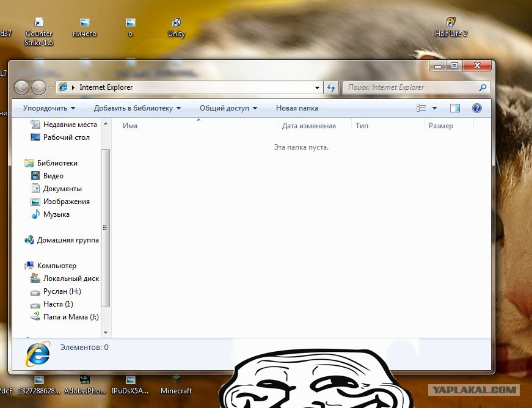Image resolution: width=532 pixels, height=408 pixels.
Task: Click the 'Новая папка' button
Action: coord(297,108)
